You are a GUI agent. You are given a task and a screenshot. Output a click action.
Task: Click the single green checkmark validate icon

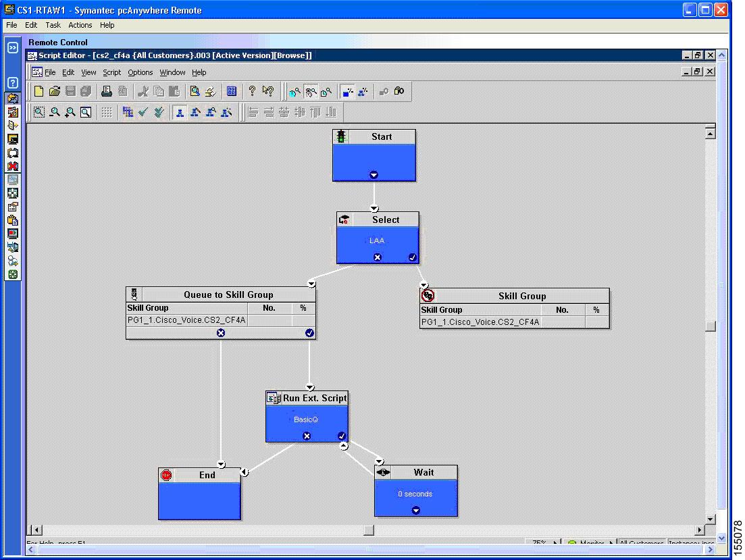[x=143, y=112]
